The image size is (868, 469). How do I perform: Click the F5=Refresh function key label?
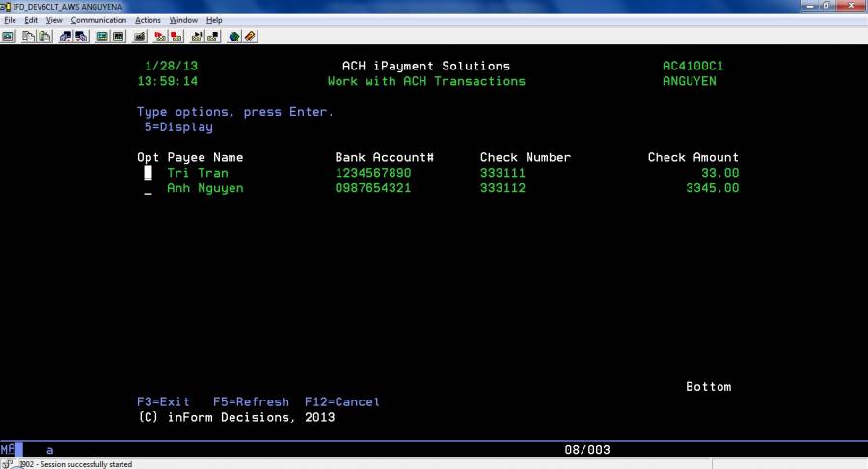tap(250, 402)
